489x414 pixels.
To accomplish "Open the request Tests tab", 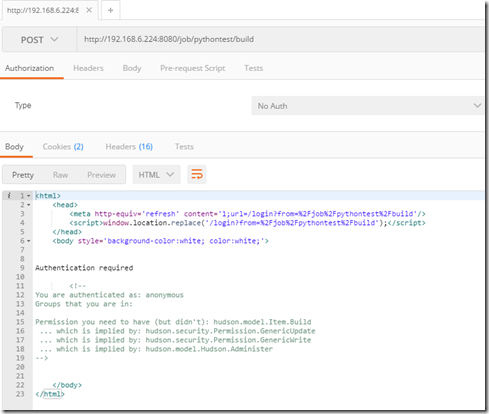I will pos(253,68).
